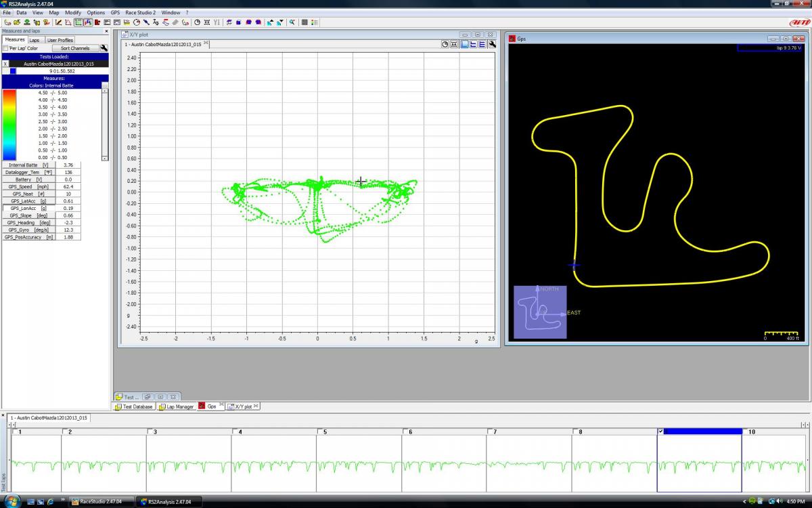Viewport: 812px width, 508px height.
Task: Click the zoom magnifier icon in main toolbar
Action: [292, 22]
